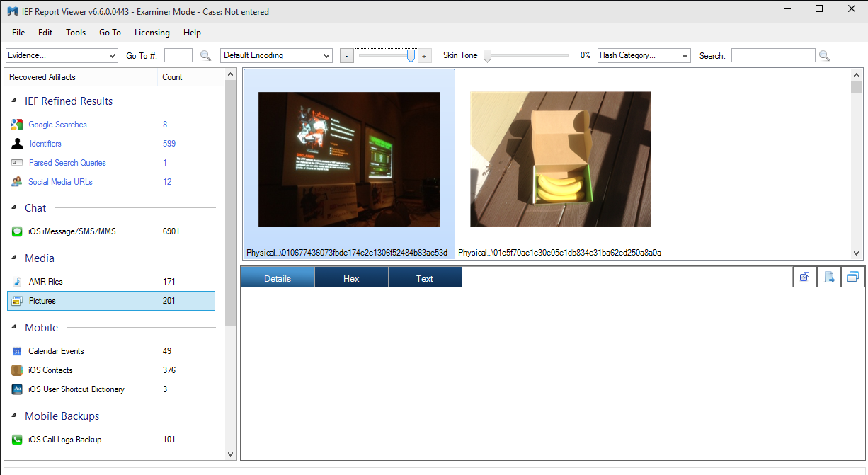This screenshot has height=475, width=868.
Task: Click the artifacts list scroll down arrow
Action: pyautogui.click(x=231, y=454)
